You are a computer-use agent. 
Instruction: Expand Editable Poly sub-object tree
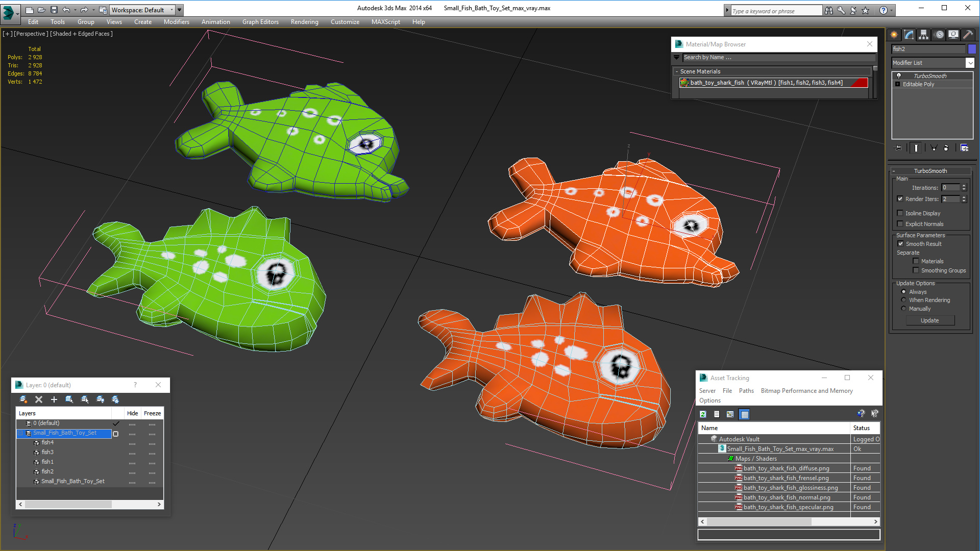[x=897, y=84]
